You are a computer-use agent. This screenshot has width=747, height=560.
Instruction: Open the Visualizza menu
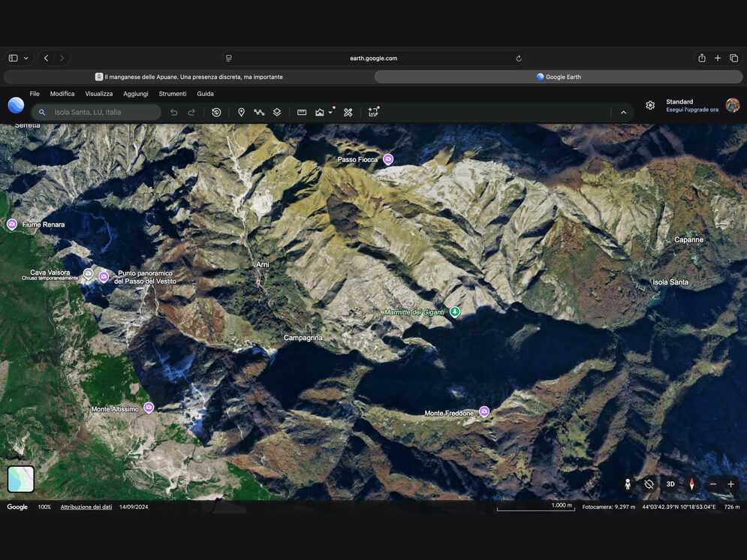click(x=98, y=94)
